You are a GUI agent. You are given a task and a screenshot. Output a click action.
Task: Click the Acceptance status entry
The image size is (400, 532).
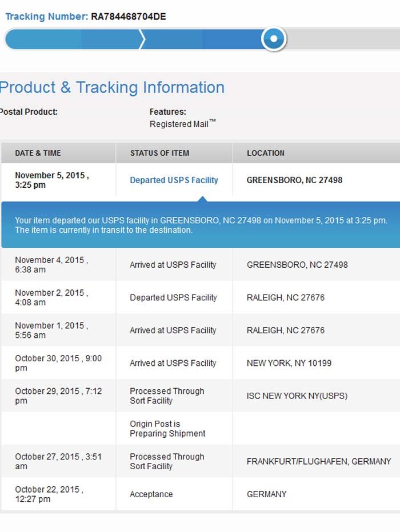point(151,494)
